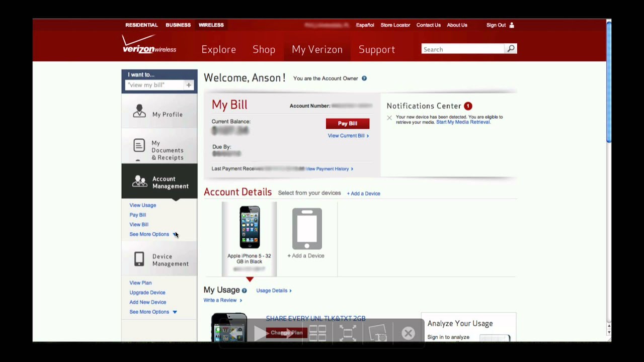This screenshot has width=644, height=362.
Task: Click the plus button in I want to
Action: click(189, 85)
